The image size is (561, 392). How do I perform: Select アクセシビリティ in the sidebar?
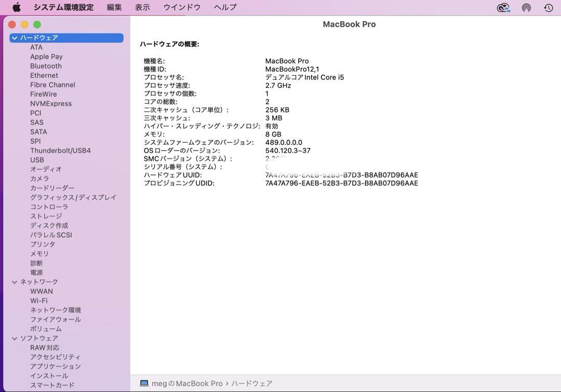point(55,357)
